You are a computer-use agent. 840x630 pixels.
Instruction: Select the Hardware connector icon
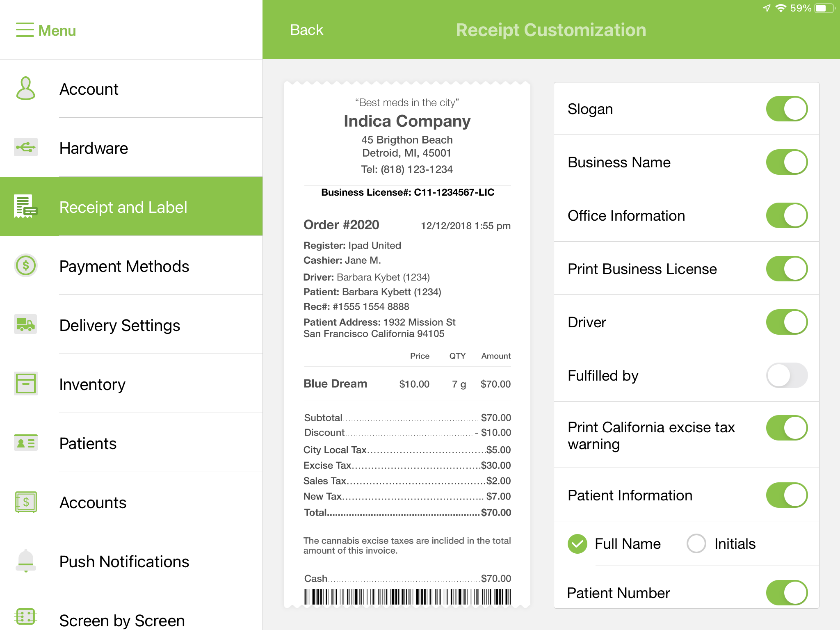25,148
